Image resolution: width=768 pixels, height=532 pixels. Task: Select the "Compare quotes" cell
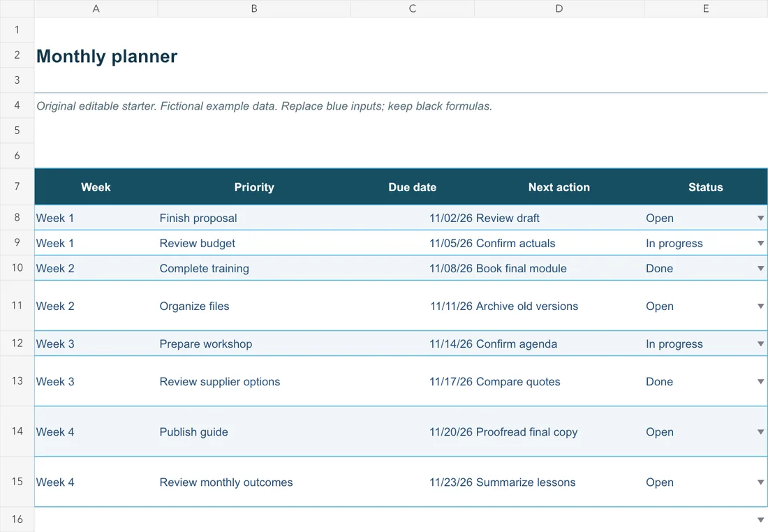(x=559, y=382)
